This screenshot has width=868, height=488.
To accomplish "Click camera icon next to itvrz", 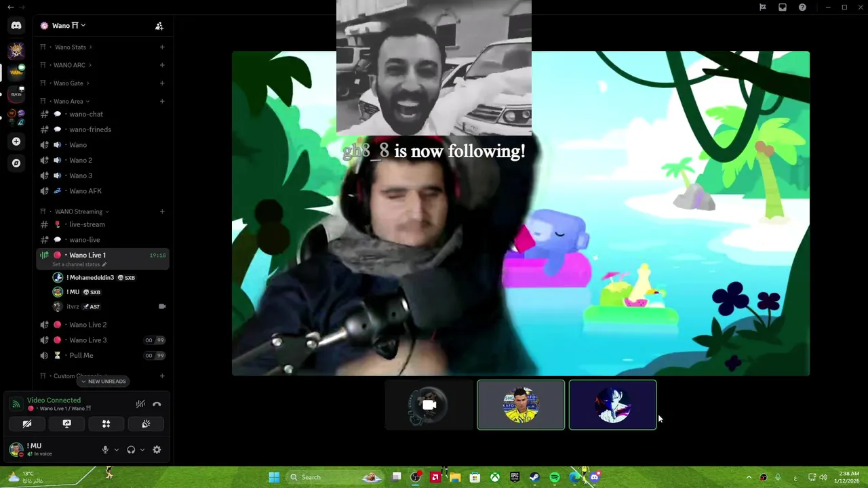I will [x=162, y=306].
